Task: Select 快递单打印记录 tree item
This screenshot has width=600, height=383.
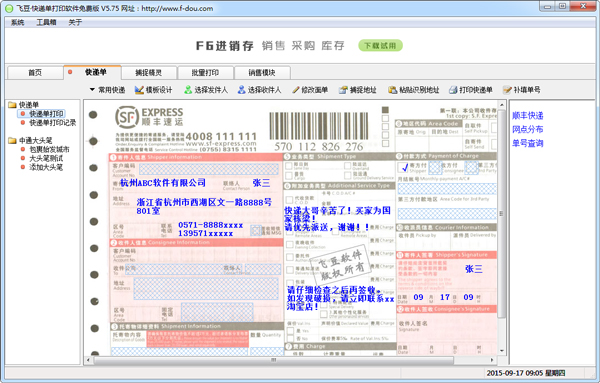Action: [53, 122]
